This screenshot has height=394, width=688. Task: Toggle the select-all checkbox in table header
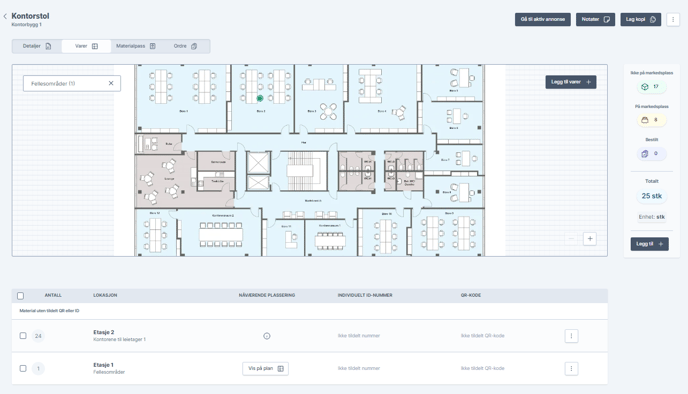tap(21, 296)
